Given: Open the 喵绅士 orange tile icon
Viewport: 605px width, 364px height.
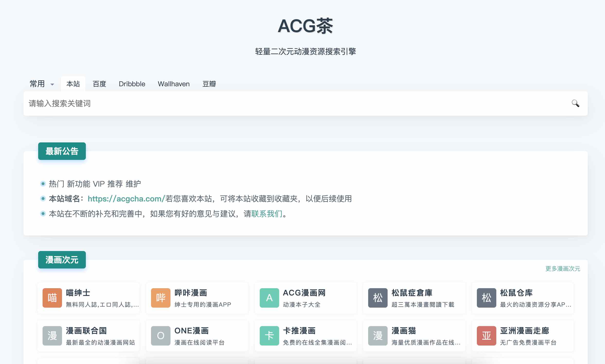Looking at the screenshot, I should pyautogui.click(x=52, y=297).
